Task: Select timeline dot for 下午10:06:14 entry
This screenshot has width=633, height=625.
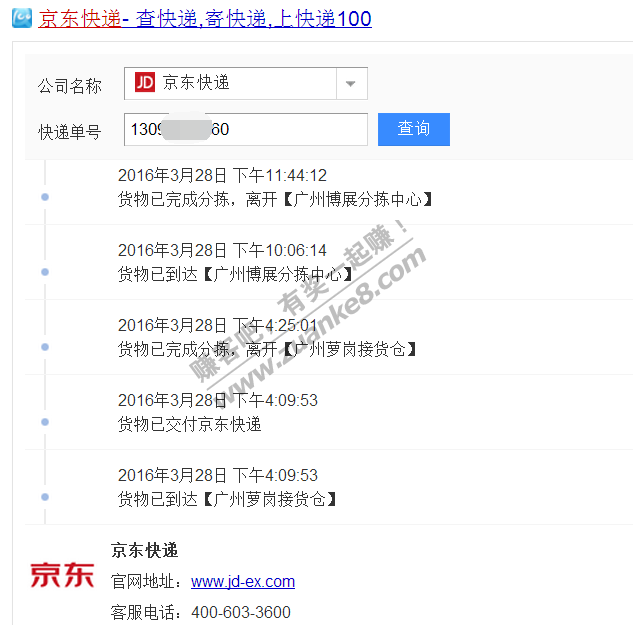Action: pos(45,272)
